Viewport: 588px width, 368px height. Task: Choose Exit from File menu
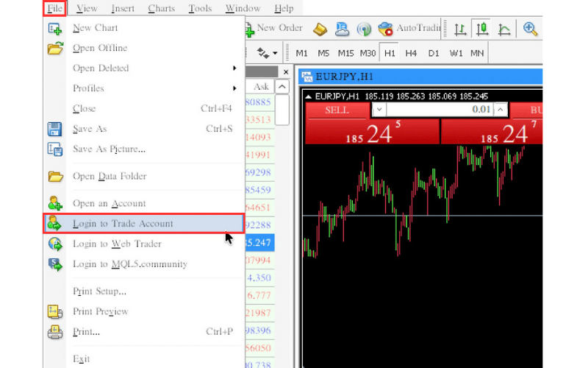click(144, 359)
